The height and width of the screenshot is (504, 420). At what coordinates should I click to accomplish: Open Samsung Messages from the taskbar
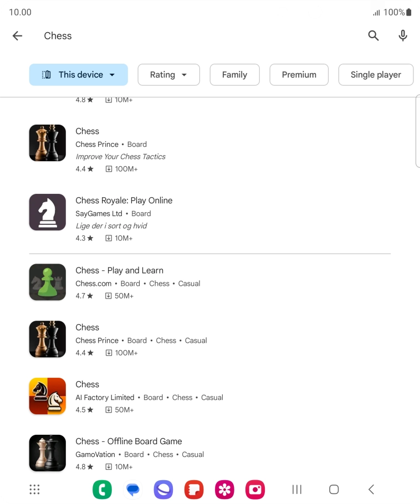tap(133, 490)
